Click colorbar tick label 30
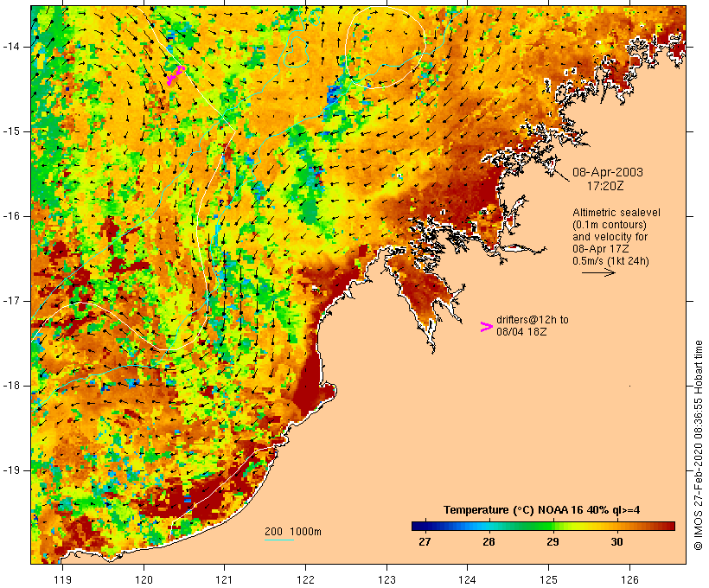Viewport: 709px width, 588px height. tap(616, 541)
